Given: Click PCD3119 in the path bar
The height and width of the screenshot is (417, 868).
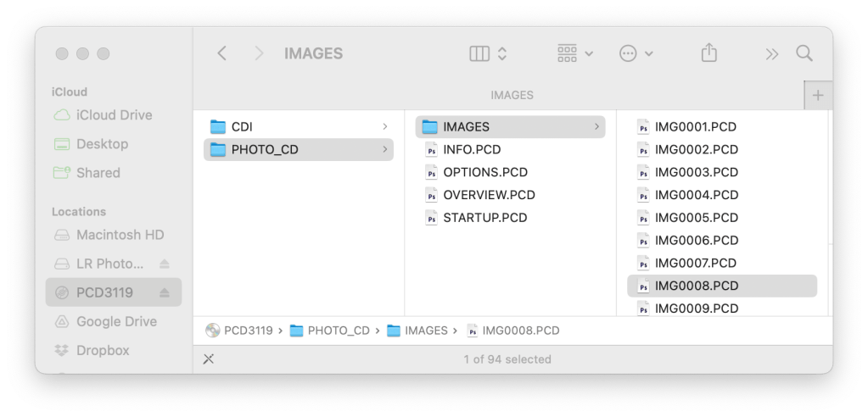Looking at the screenshot, I should [x=248, y=331].
